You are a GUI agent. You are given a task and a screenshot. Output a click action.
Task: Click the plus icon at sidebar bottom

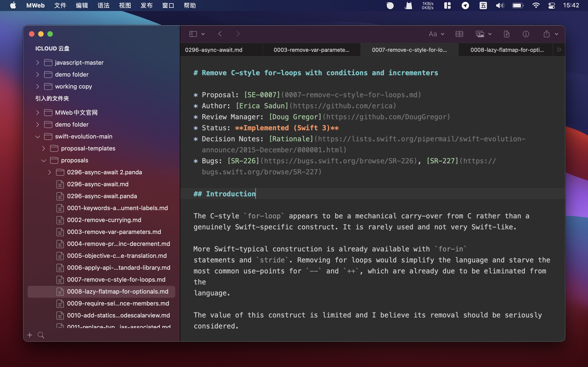pyautogui.click(x=30, y=335)
